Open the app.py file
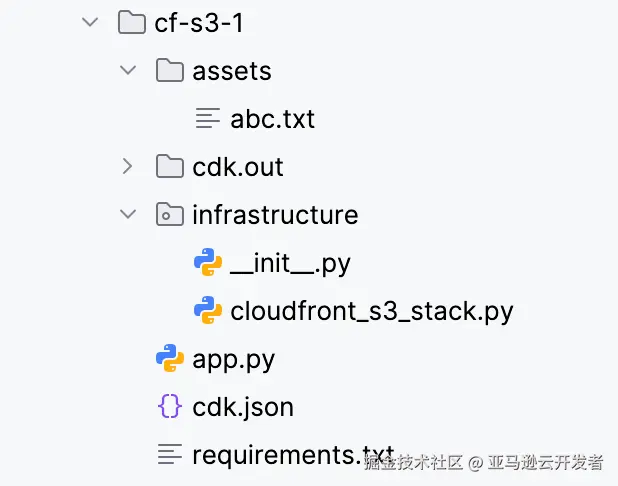The width and height of the screenshot is (618, 486). pyautogui.click(x=233, y=358)
